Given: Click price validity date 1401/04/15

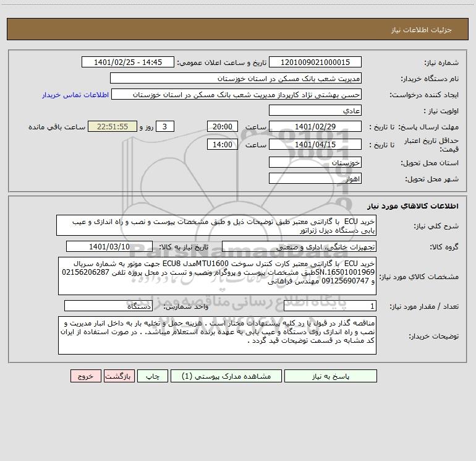Looking at the screenshot, I should 315,144.
